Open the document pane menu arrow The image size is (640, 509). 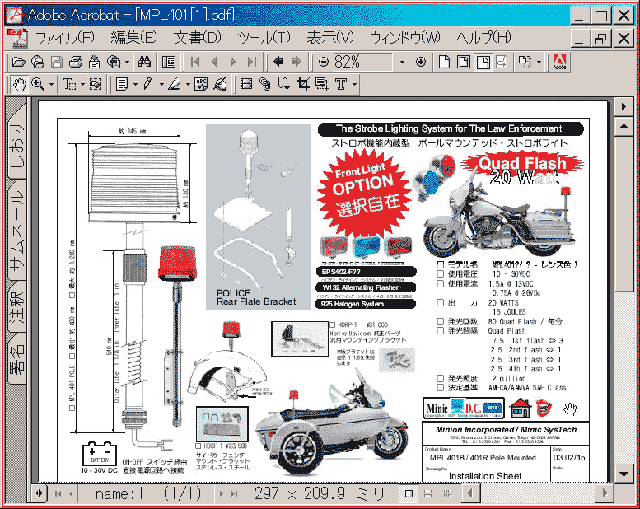click(x=624, y=107)
